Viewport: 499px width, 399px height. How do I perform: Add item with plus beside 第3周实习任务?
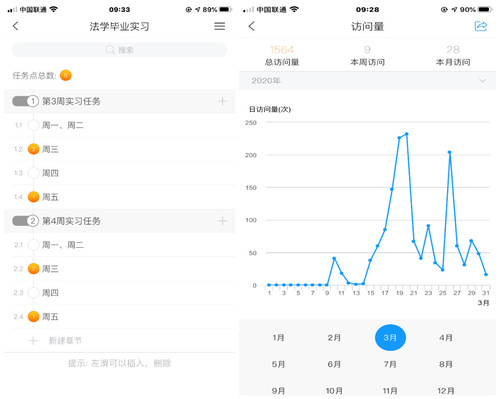coord(222,101)
